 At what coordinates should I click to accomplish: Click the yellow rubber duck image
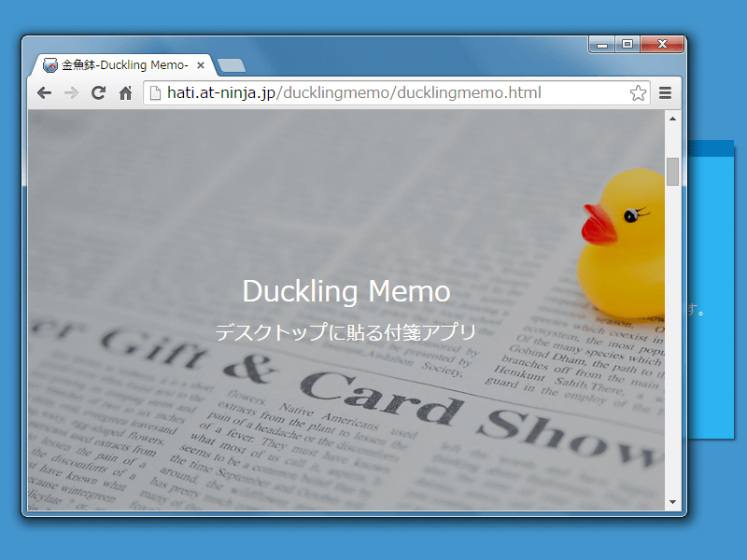[626, 243]
